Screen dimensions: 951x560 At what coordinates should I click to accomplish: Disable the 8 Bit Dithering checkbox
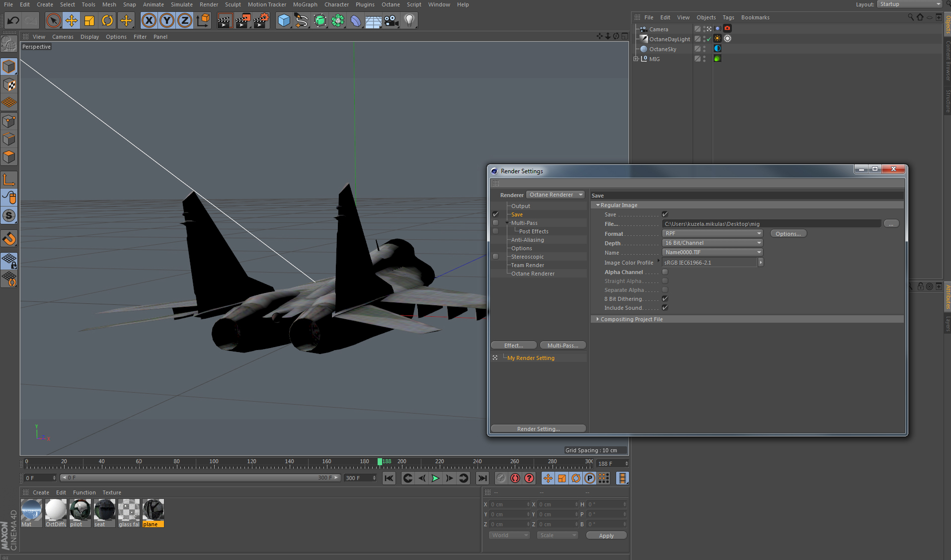pyautogui.click(x=665, y=299)
